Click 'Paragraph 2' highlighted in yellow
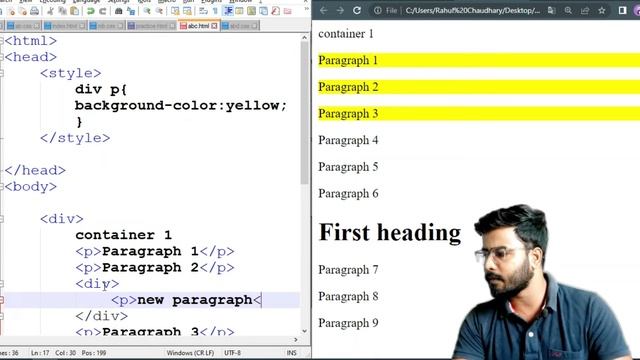 click(x=348, y=87)
